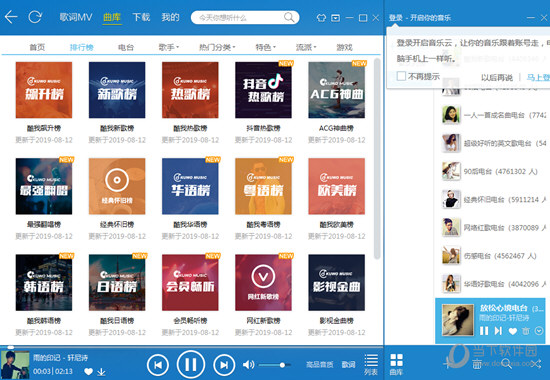Skip to next song in radio card
550x380 pixels.
click(x=498, y=331)
